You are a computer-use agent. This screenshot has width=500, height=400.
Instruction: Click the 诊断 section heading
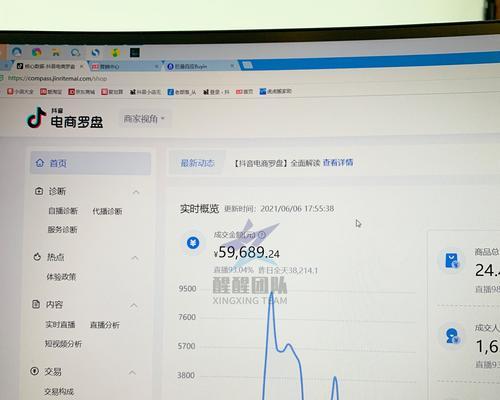[x=57, y=191]
